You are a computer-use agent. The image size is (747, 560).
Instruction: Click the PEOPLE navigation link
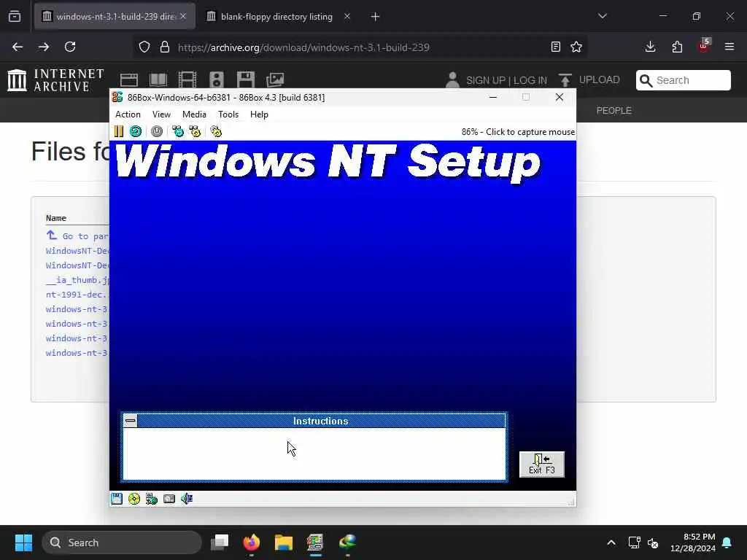click(614, 111)
